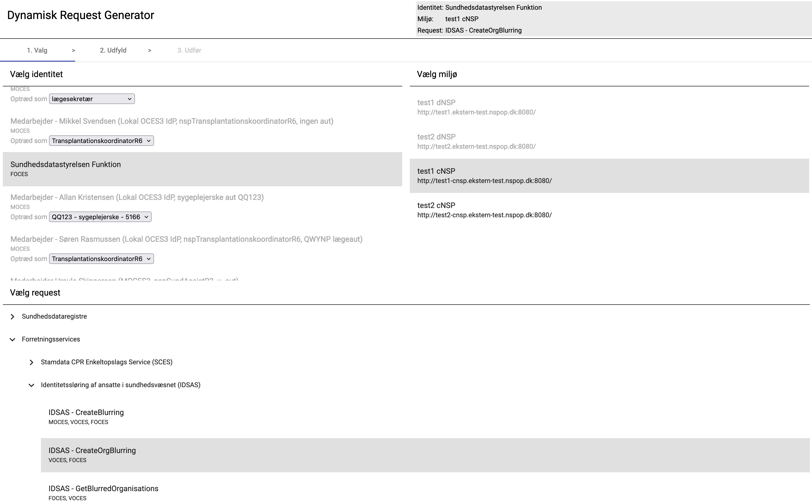The width and height of the screenshot is (812, 504).
Task: Open the lægesekretær role dropdown
Action: coord(92,99)
